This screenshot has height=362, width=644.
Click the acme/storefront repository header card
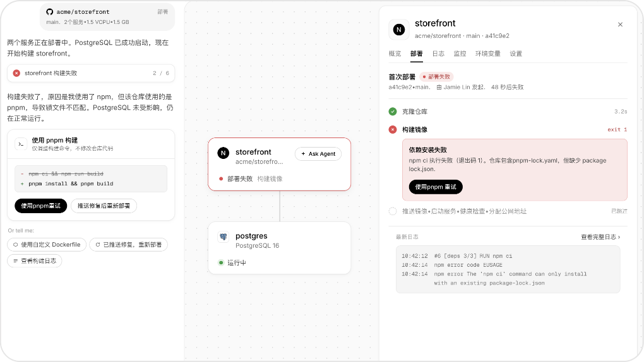[107, 17]
